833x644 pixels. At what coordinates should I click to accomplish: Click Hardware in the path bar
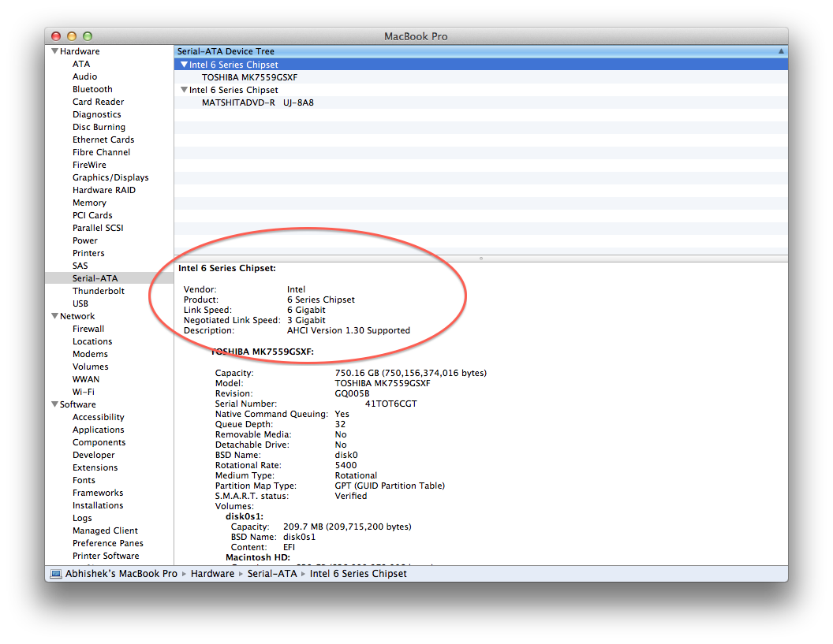[212, 574]
